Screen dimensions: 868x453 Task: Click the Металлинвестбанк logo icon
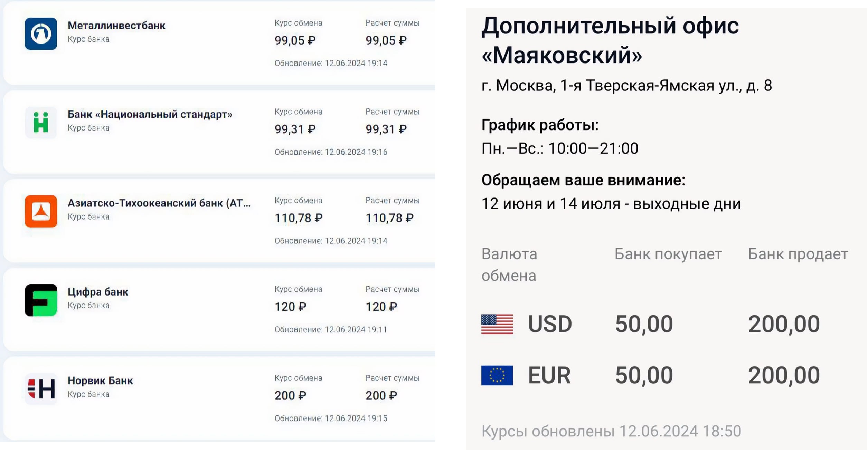[x=41, y=34]
